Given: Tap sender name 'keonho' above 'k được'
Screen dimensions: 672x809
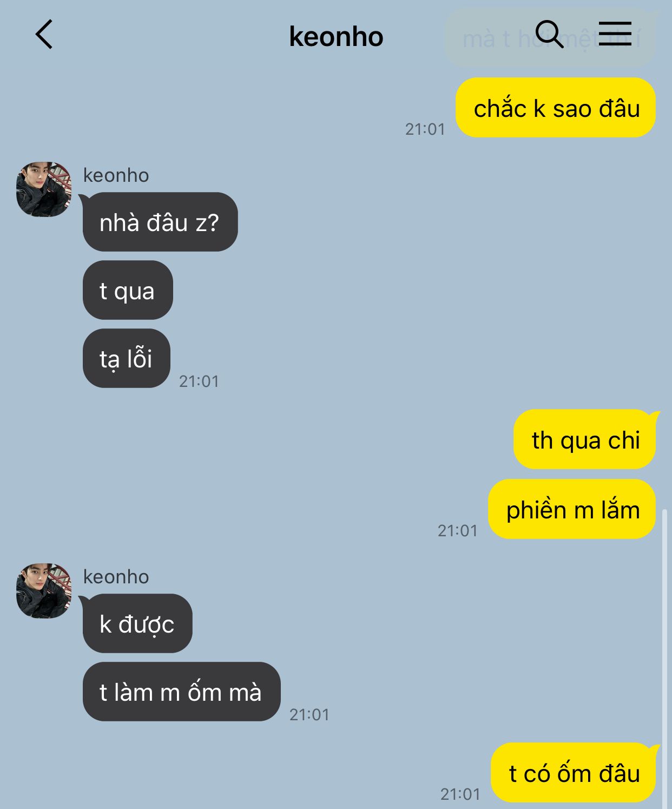Looking at the screenshot, I should pos(116,577).
